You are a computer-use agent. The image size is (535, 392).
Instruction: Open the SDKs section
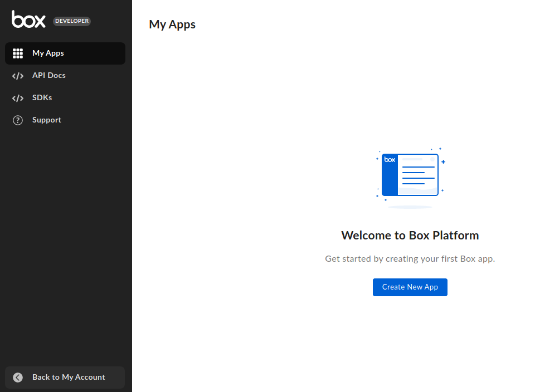[42, 97]
